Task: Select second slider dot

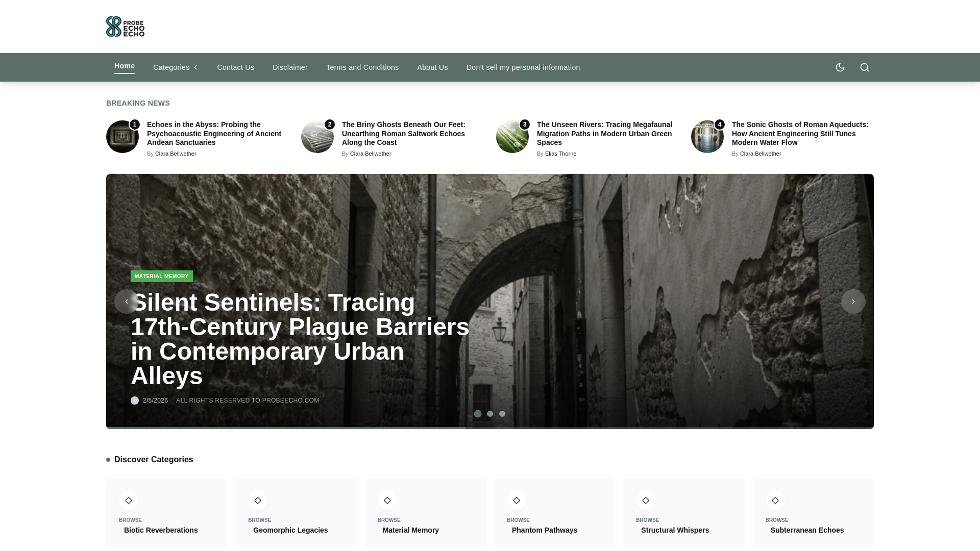Action: pyautogui.click(x=490, y=414)
